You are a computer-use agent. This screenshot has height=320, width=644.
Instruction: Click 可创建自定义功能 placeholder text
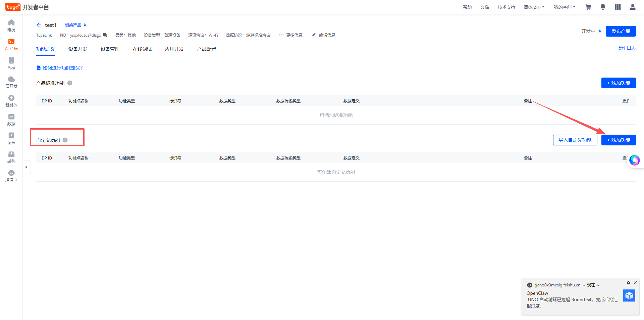[336, 172]
